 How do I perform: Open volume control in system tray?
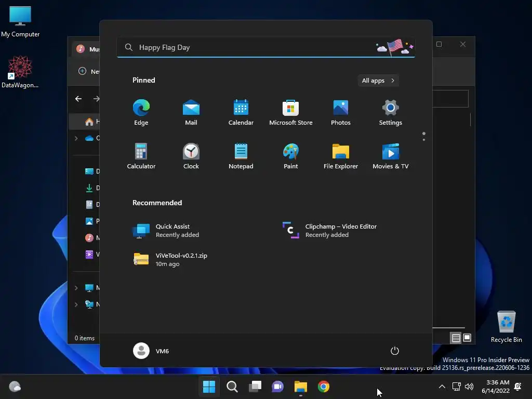click(x=469, y=387)
